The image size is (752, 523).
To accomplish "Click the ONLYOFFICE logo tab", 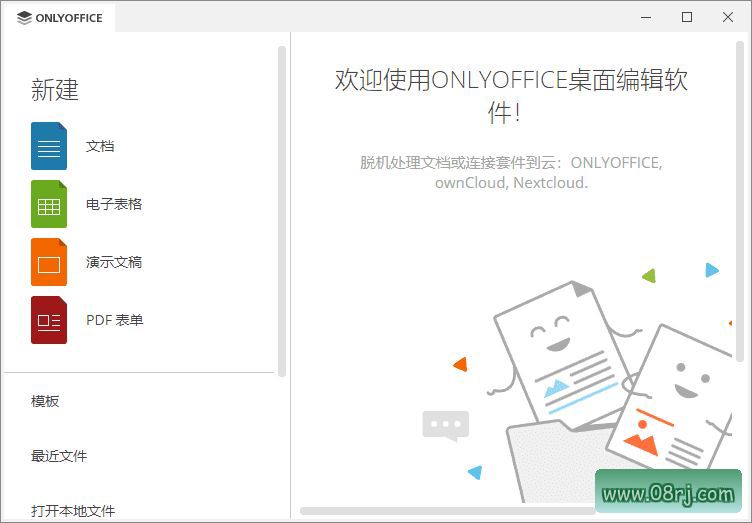I will tap(59, 18).
